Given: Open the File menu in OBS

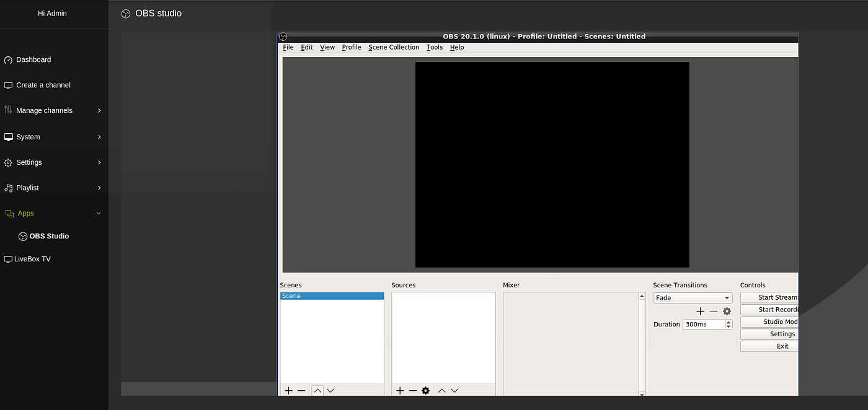Looking at the screenshot, I should (288, 47).
